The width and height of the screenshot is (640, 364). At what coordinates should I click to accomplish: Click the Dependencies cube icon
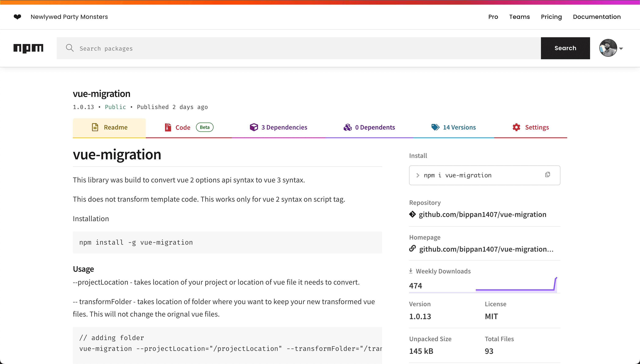point(254,127)
